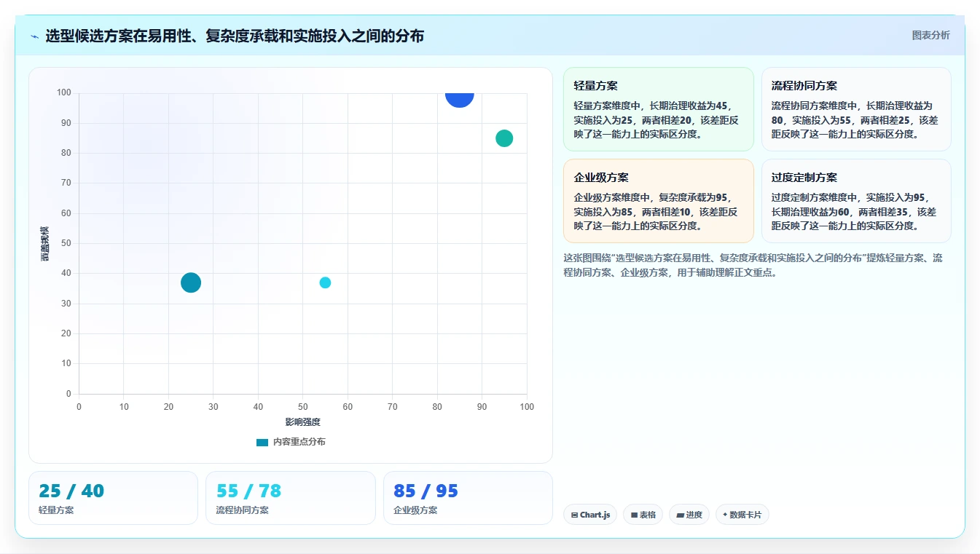Click the Chart.js chip icon
Image resolution: width=980 pixels, height=554 pixels.
[x=574, y=515]
